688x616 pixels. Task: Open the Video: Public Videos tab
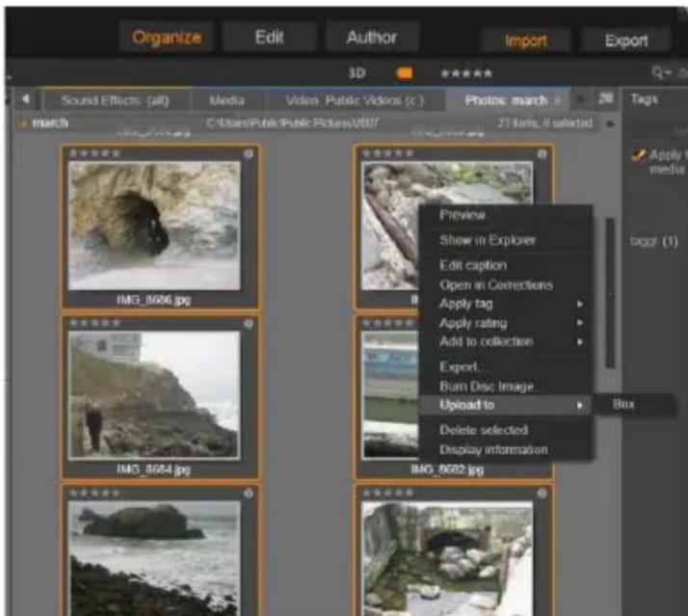tap(355, 100)
